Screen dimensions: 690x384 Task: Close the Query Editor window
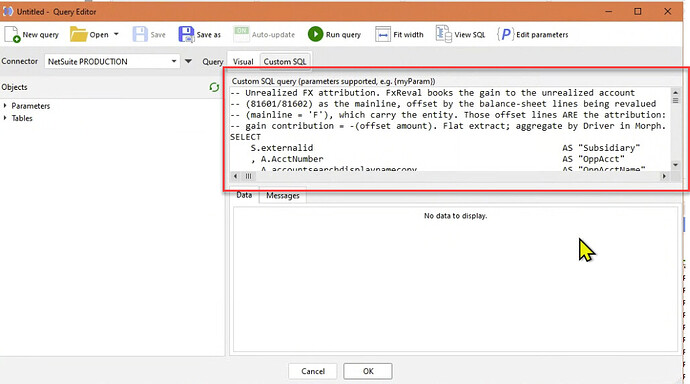tap(668, 11)
